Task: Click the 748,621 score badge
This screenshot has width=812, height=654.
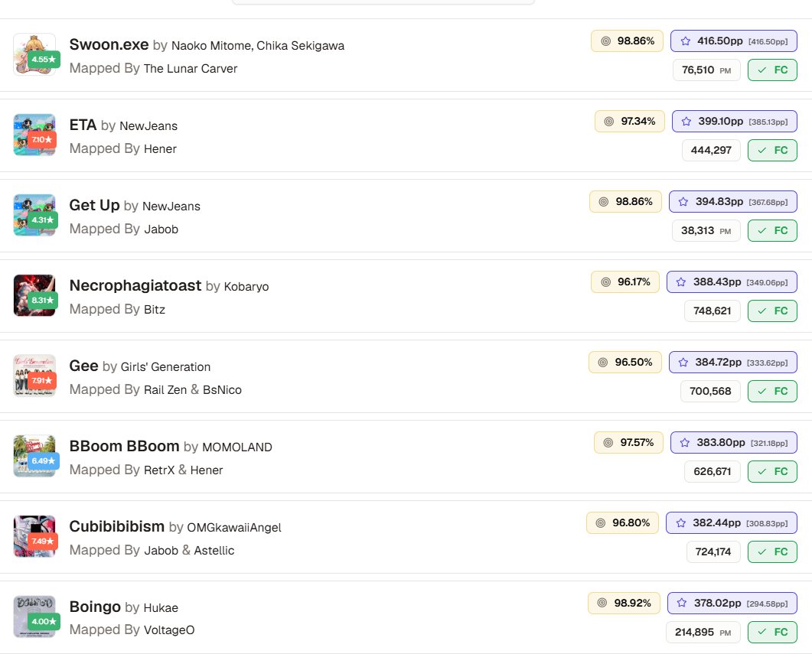Action: click(712, 311)
